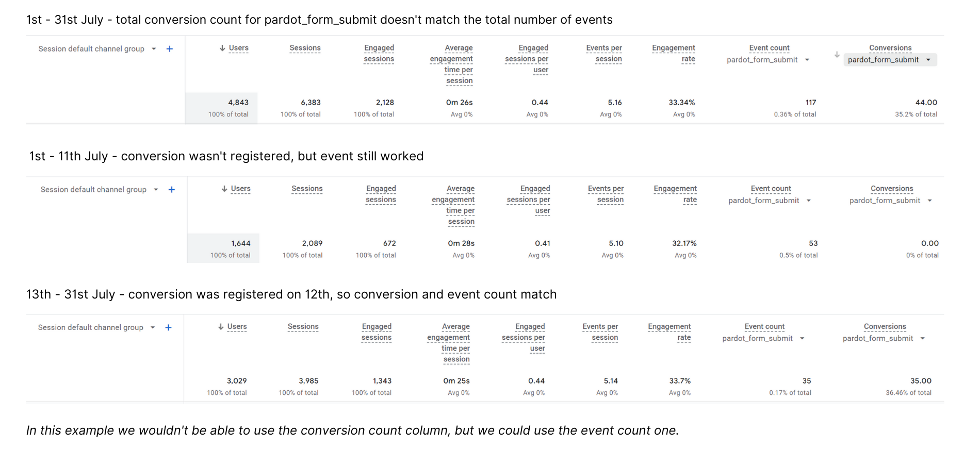Select the 4,843 Users total cell
Viewport: 980px width, 464px height.
pyautogui.click(x=221, y=108)
